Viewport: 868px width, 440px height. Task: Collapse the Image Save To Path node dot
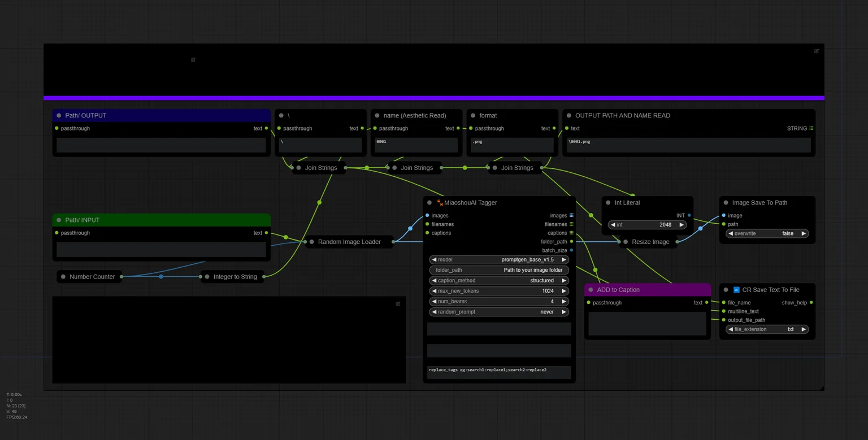[x=726, y=202]
